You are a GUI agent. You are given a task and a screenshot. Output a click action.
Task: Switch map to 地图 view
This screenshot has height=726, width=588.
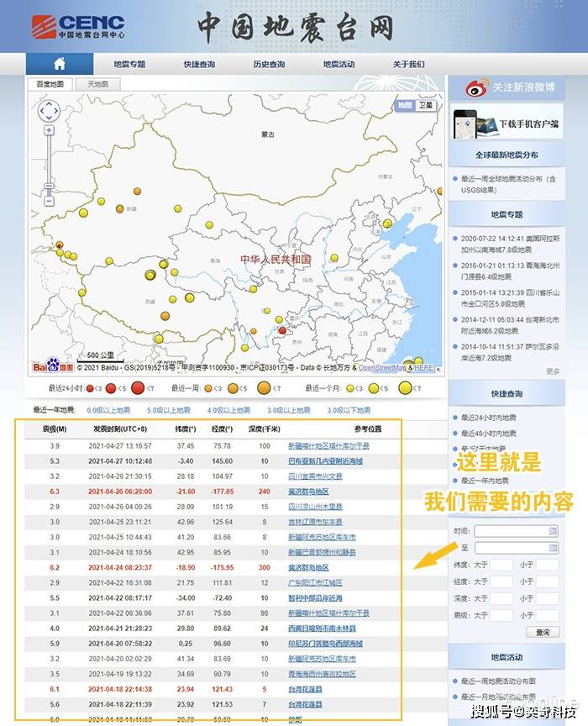405,106
